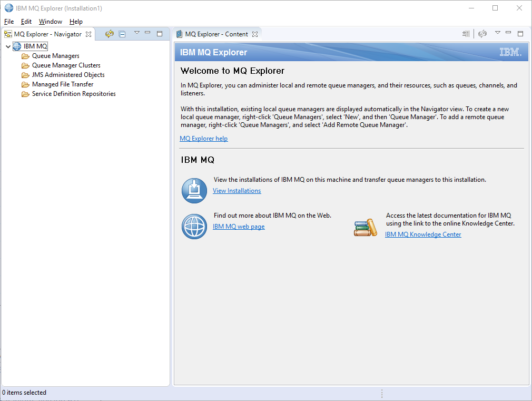Click the Navigator collapse all icon
532x401 pixels.
tap(123, 34)
